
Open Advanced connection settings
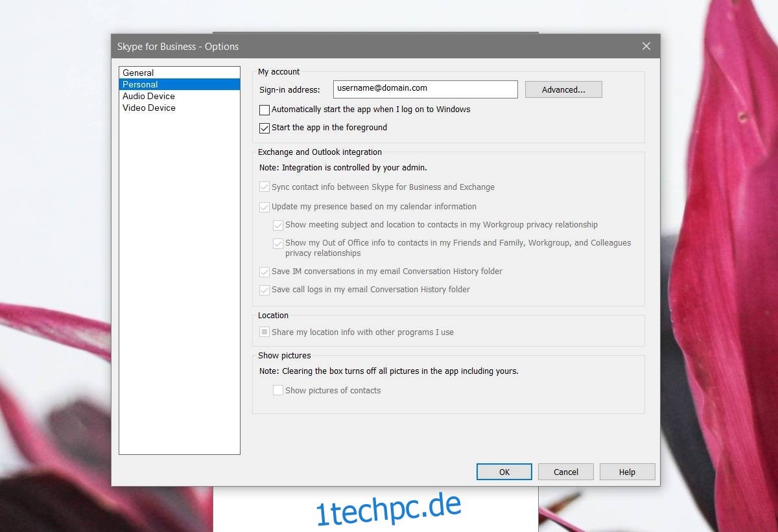click(x=563, y=89)
